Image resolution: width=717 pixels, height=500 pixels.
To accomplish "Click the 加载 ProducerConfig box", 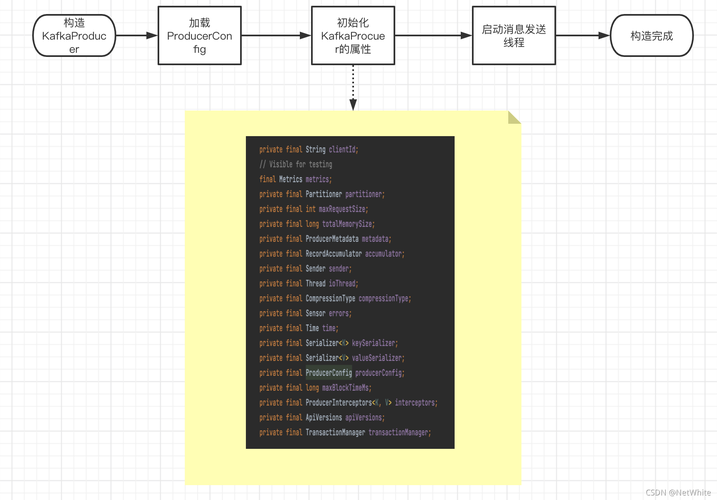I will 199,36.
